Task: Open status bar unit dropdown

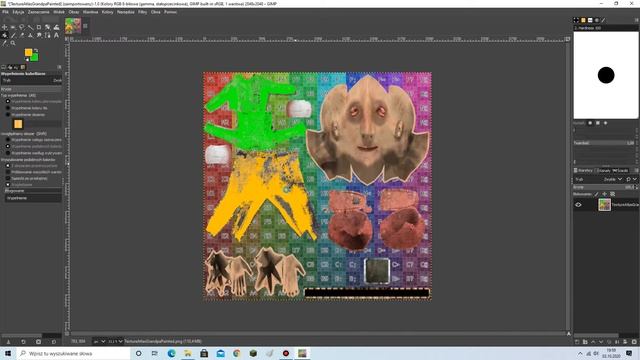Action: coord(99,341)
